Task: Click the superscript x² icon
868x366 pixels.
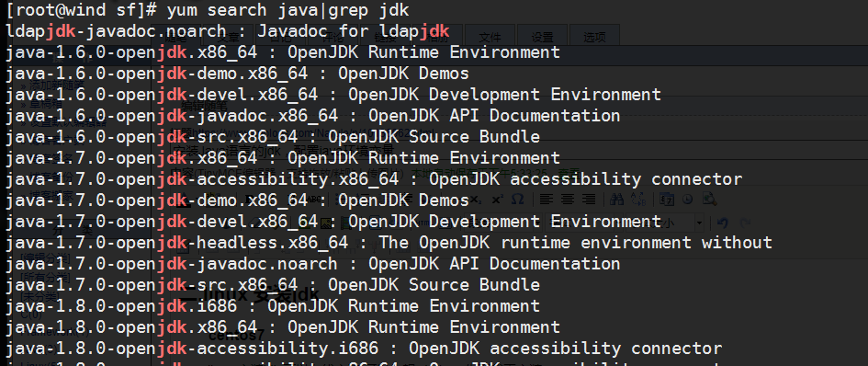Action: click(497, 200)
